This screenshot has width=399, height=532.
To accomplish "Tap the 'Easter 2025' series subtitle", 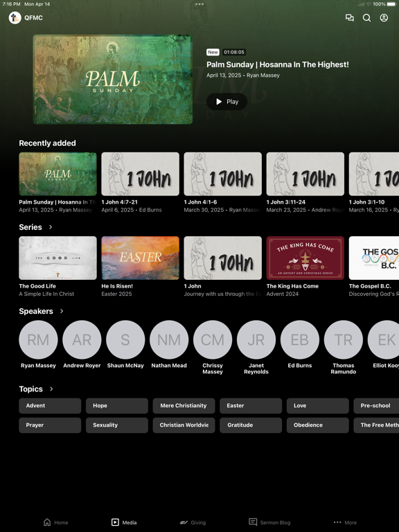I will click(x=116, y=294).
